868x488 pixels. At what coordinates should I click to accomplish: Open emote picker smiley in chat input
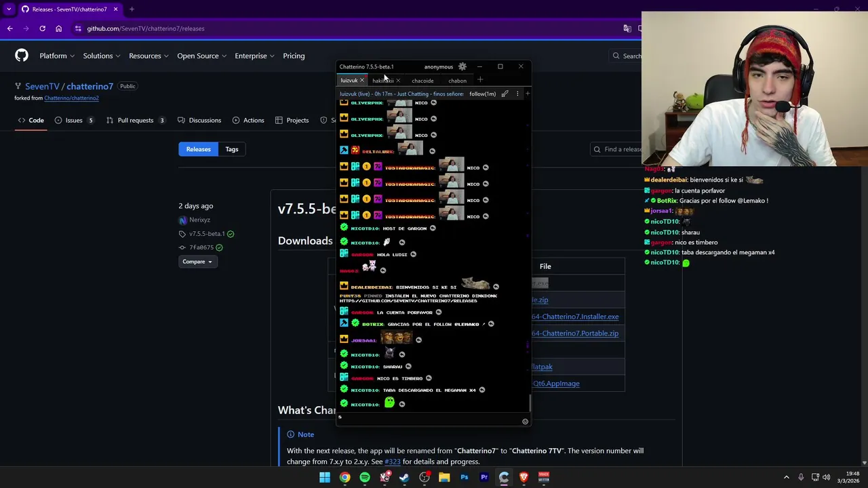pyautogui.click(x=525, y=422)
